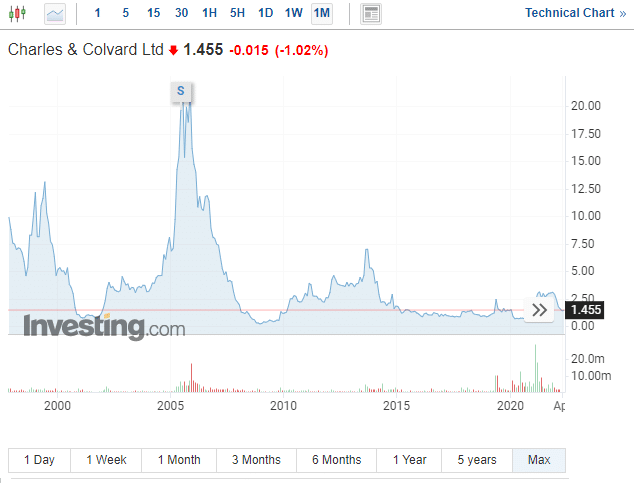
Task: Select the 1H interval
Action: click(x=209, y=13)
